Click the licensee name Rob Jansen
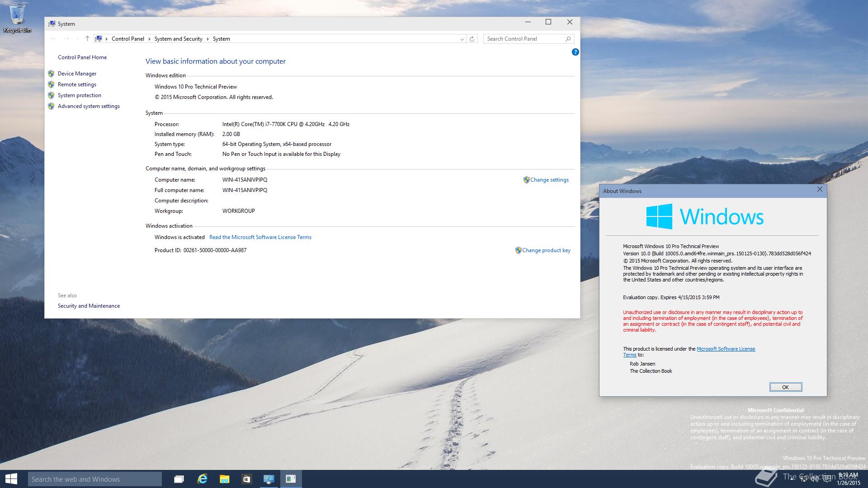The image size is (868, 488). (642, 364)
